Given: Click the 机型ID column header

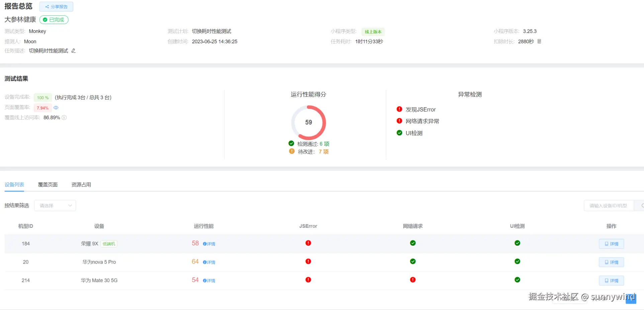Looking at the screenshot, I should coord(26,226).
